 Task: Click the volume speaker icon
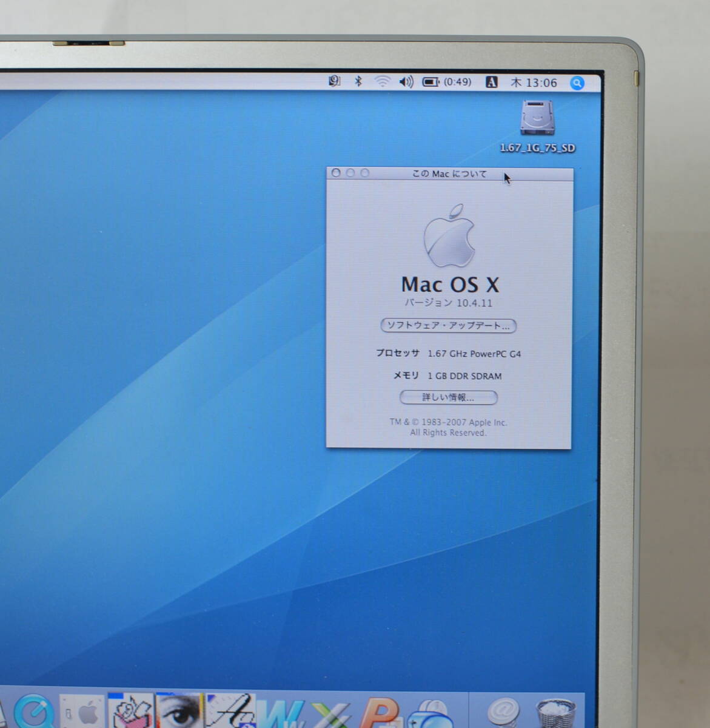(x=406, y=81)
